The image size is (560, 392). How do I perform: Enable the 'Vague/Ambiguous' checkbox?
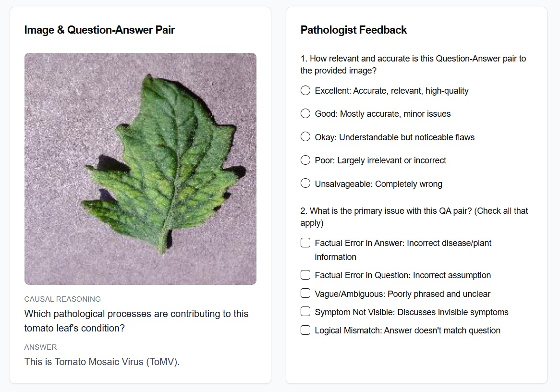305,294
